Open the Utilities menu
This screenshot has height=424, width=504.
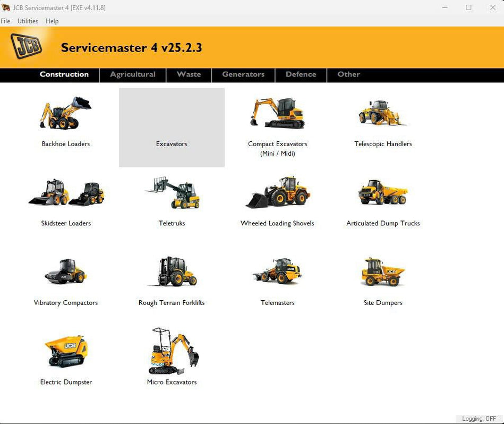pyautogui.click(x=28, y=21)
